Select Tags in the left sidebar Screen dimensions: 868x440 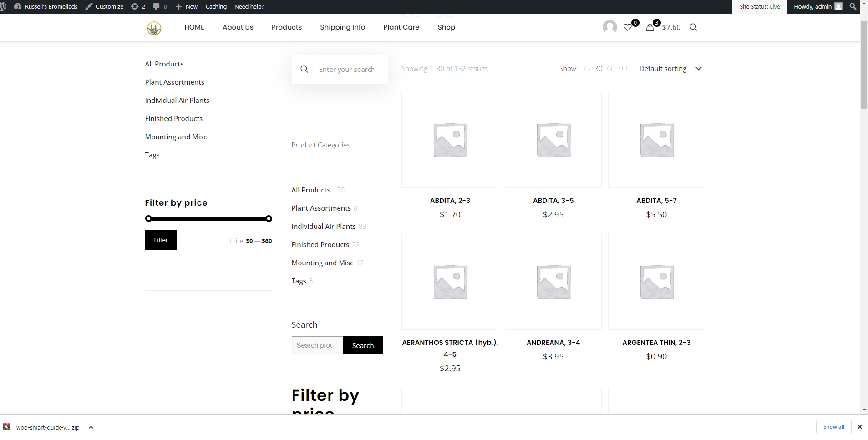point(152,155)
